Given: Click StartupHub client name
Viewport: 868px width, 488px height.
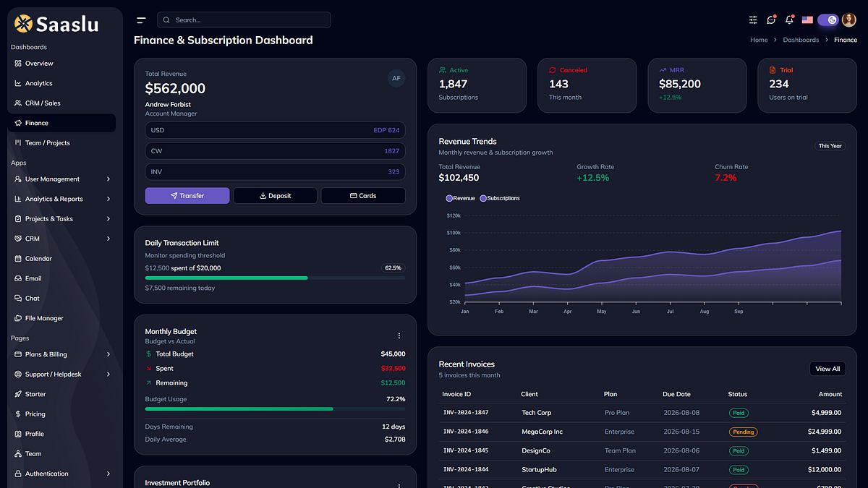Looking at the screenshot, I should pyautogui.click(x=539, y=469).
